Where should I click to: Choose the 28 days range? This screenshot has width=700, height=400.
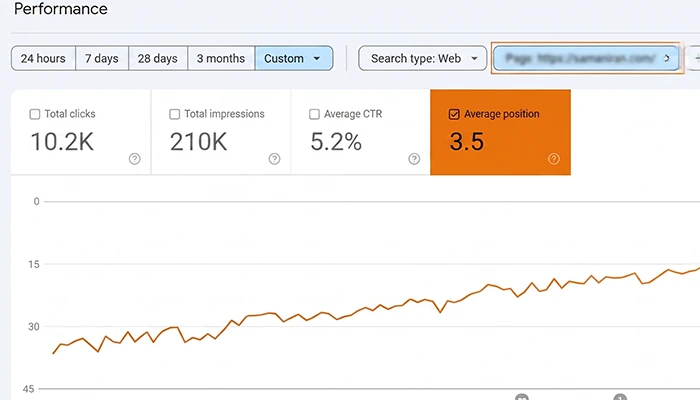pos(158,58)
